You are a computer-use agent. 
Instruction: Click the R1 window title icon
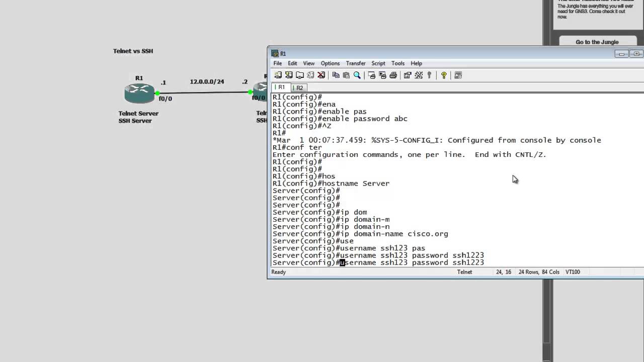(275, 53)
